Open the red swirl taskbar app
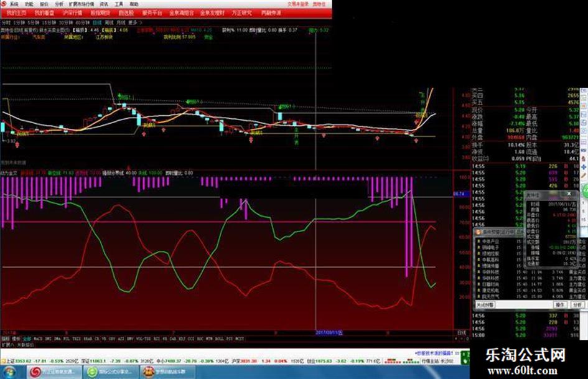 [x=54, y=372]
